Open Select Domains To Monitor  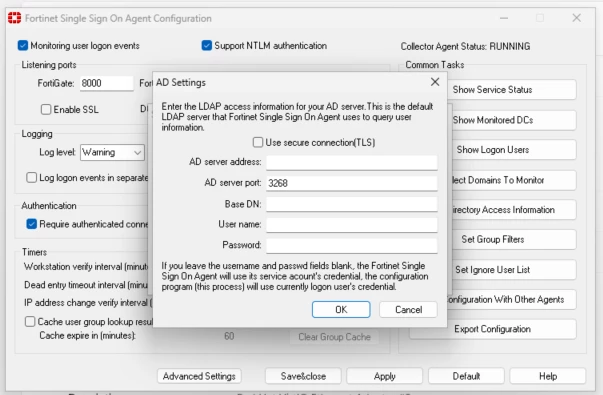(513, 180)
